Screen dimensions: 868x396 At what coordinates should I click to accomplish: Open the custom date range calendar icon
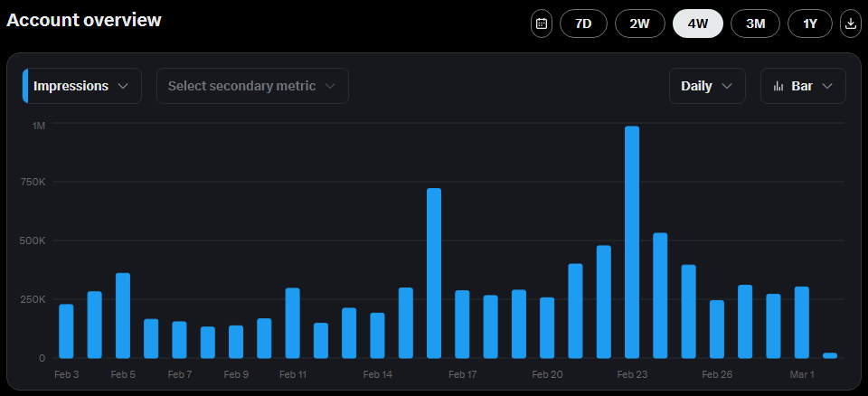541,24
